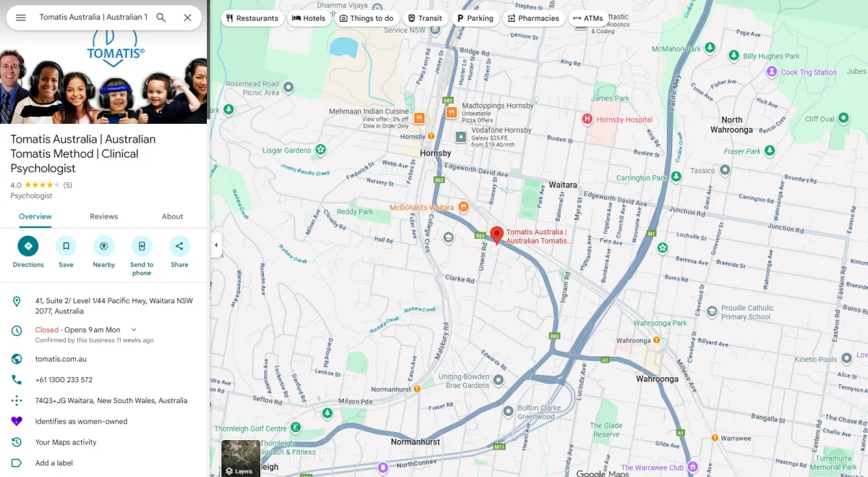Click McDonald's Waitara map marker
This screenshot has height=477, width=868.
coord(464,207)
